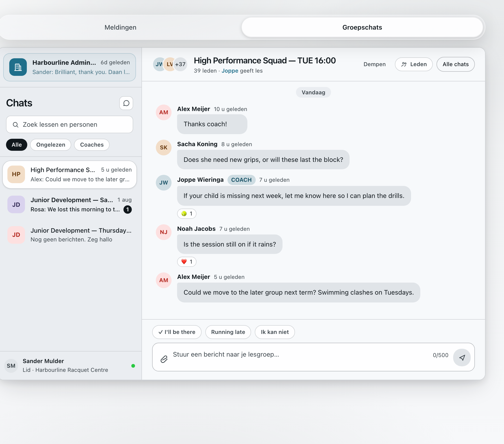This screenshot has height=444, width=504.
Task: Click the Sacha Koning sender name
Action: click(x=197, y=144)
